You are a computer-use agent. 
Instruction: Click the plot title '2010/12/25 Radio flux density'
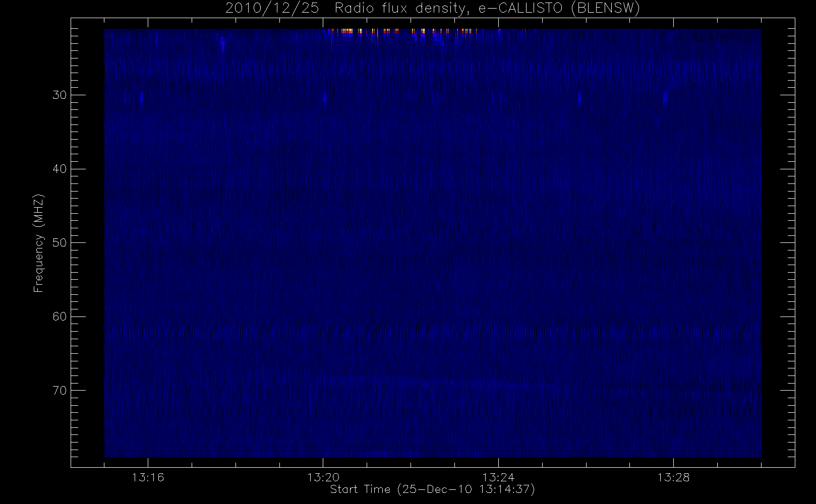(433, 8)
